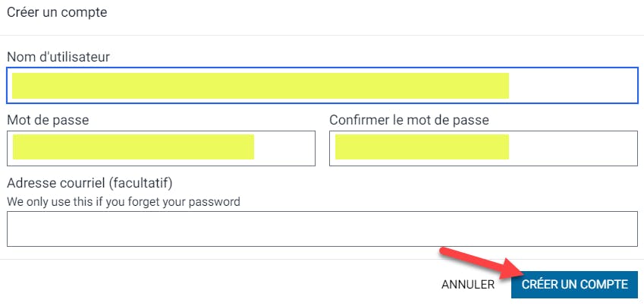Select the Confirmer le mot de passe field
This screenshot has width=644, height=306.
point(483,148)
